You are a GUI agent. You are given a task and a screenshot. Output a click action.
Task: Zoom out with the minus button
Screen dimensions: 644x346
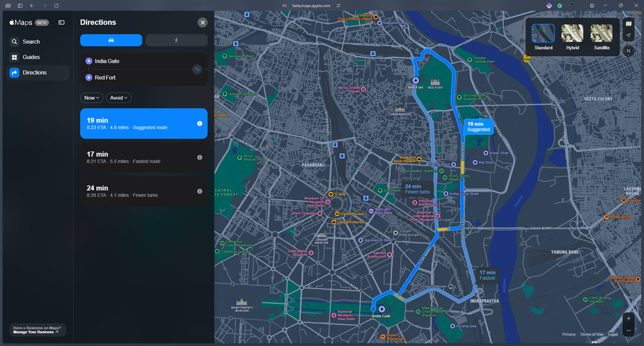tap(628, 330)
